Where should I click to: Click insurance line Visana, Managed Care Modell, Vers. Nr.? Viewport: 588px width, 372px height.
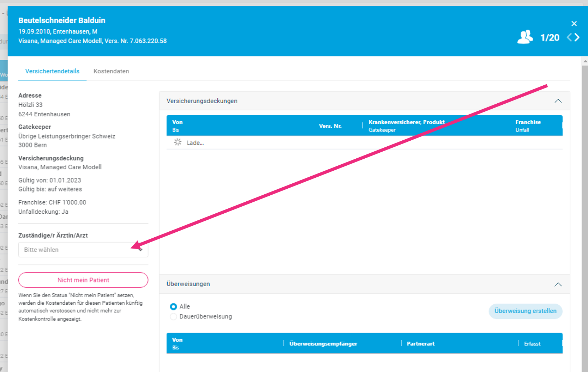point(92,41)
